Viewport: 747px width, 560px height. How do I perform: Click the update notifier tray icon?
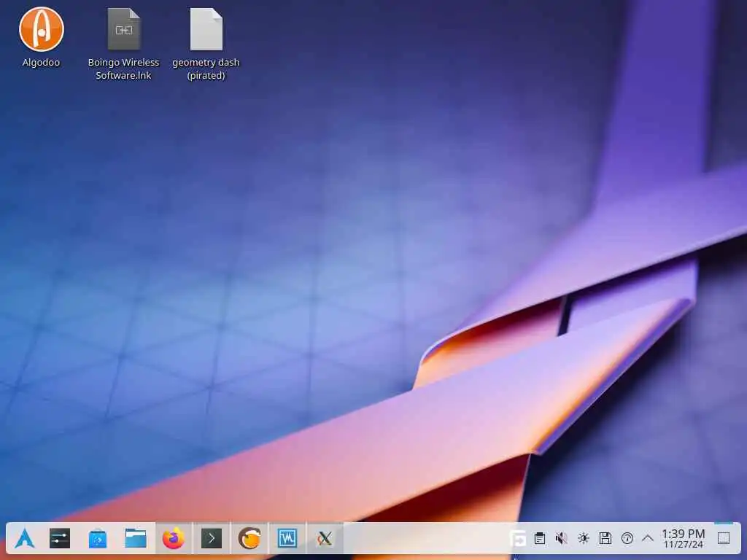click(518, 539)
